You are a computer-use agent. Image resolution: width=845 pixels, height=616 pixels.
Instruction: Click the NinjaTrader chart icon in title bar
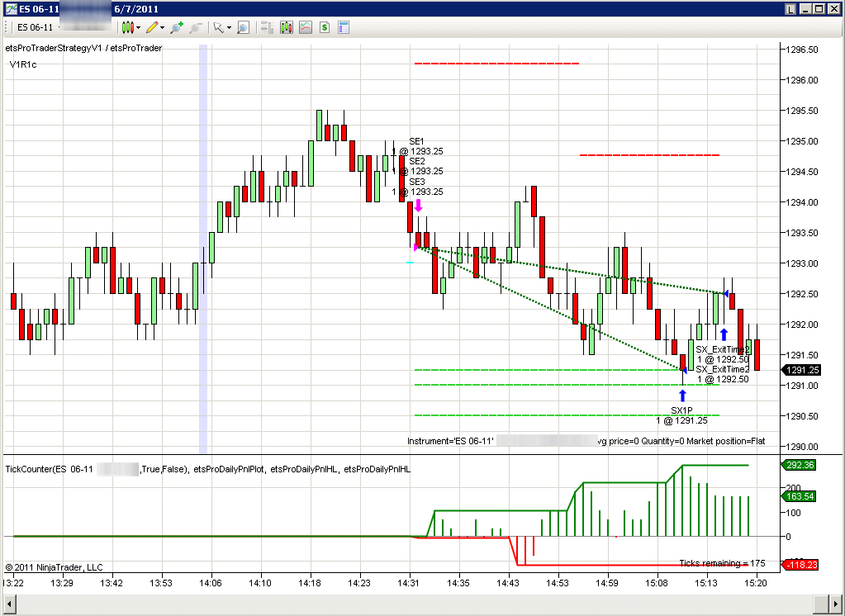(x=11, y=8)
